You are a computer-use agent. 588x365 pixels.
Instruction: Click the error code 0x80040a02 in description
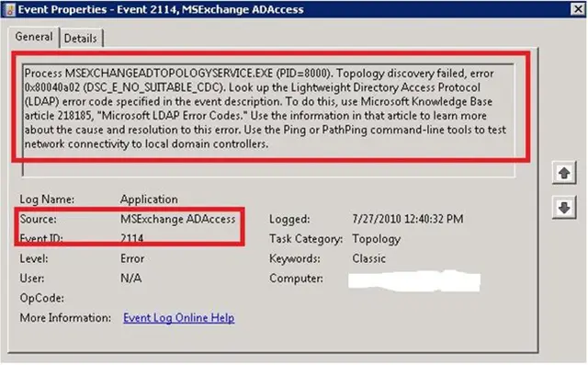[52, 87]
